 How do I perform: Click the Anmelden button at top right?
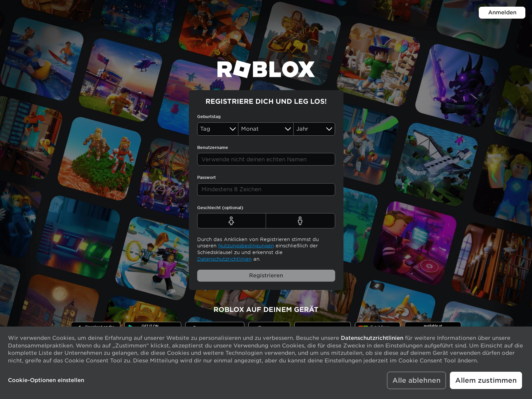[502, 13]
